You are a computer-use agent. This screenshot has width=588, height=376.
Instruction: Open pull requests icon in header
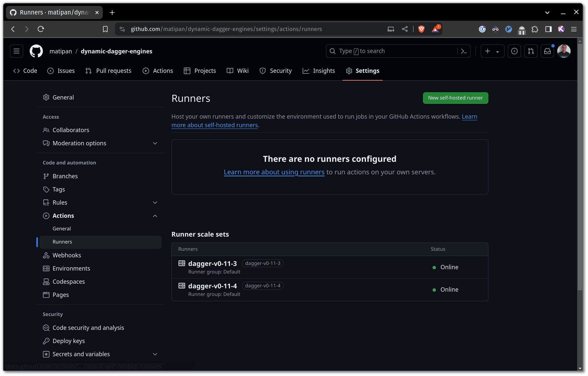click(531, 51)
